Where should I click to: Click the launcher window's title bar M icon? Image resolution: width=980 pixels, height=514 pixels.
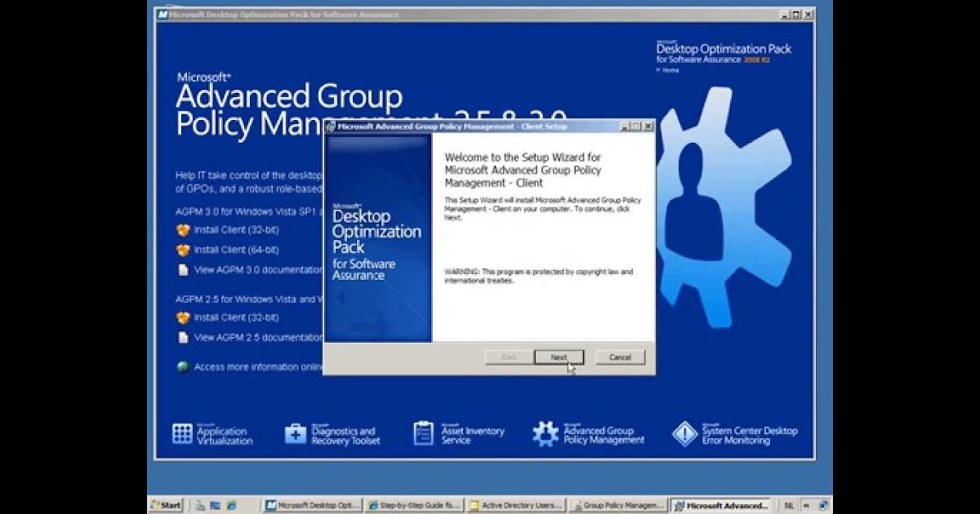pos(163,15)
